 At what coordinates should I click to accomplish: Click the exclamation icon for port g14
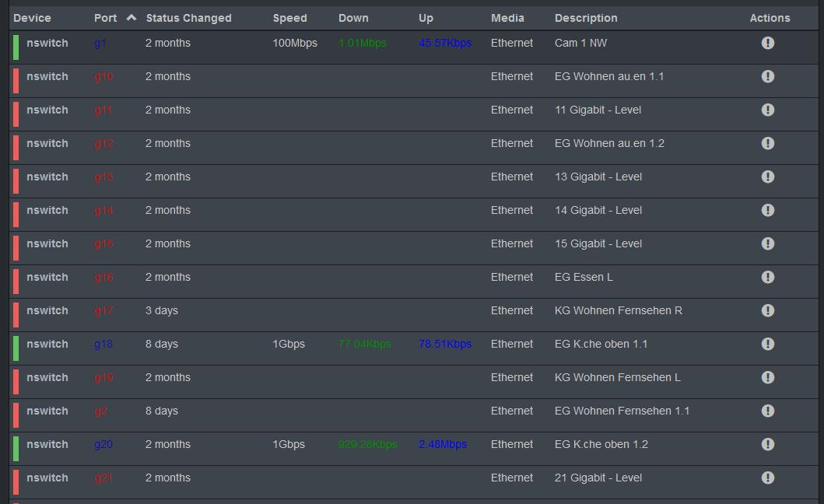[x=767, y=210]
